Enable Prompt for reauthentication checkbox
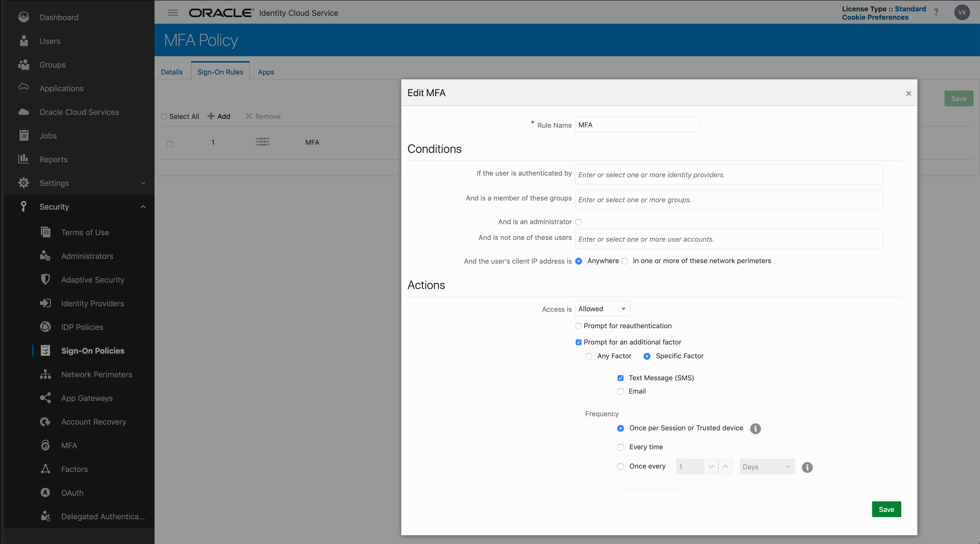Image resolution: width=980 pixels, height=544 pixels. tap(579, 326)
